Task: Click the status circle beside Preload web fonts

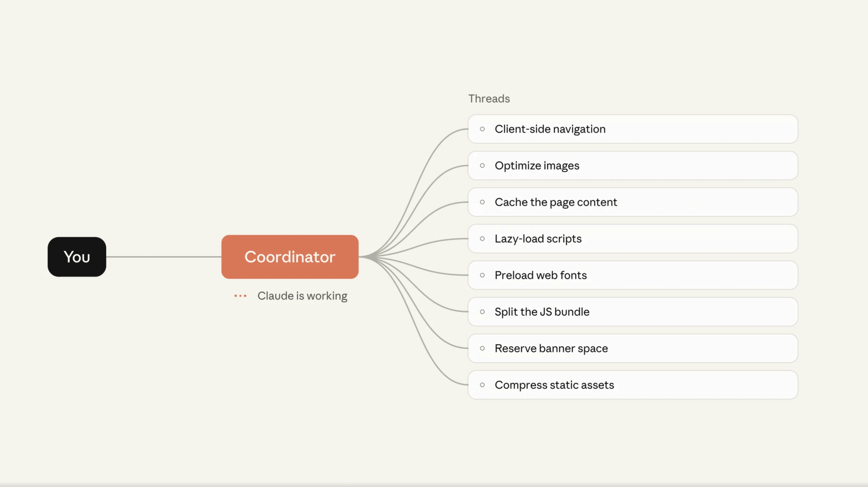Action: (482, 275)
